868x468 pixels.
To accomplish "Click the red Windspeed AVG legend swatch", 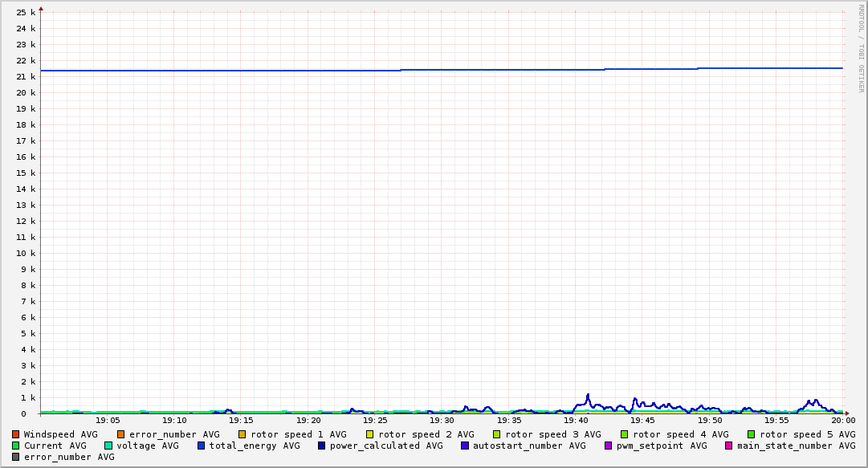I will click(15, 434).
